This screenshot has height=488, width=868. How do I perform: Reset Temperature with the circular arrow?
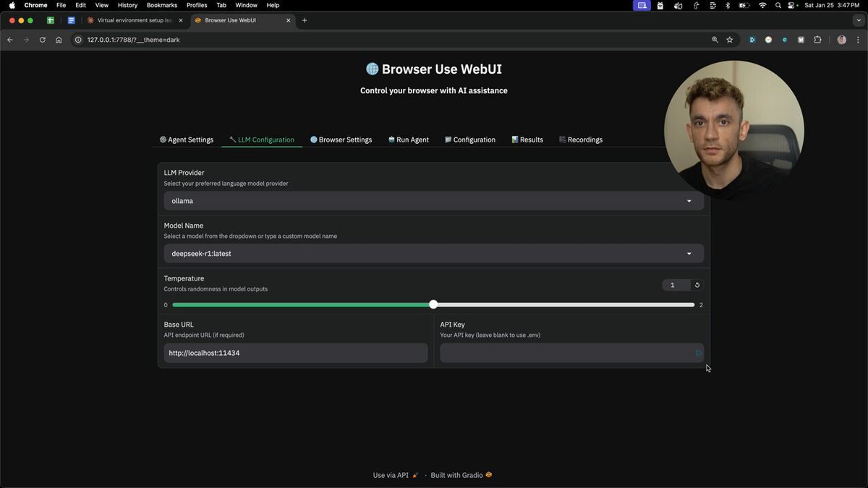pyautogui.click(x=697, y=285)
